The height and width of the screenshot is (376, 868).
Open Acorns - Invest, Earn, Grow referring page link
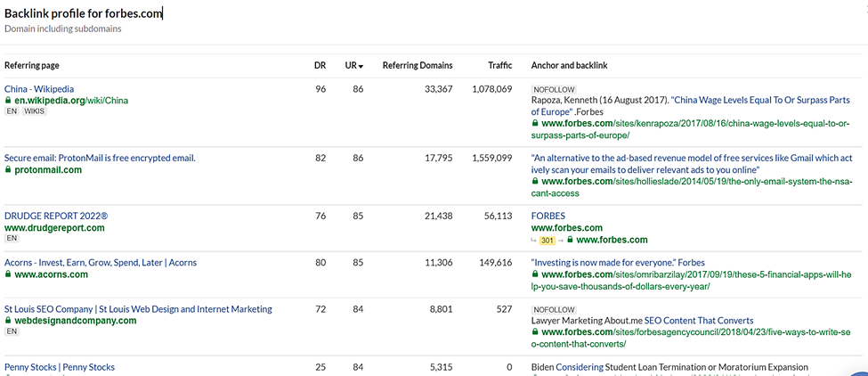click(x=101, y=263)
